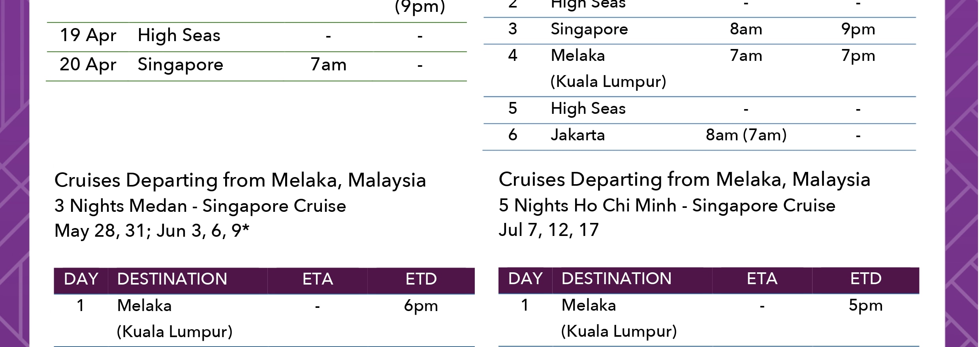
Task: Select the Jakarta destination cell
Action: pos(577,135)
